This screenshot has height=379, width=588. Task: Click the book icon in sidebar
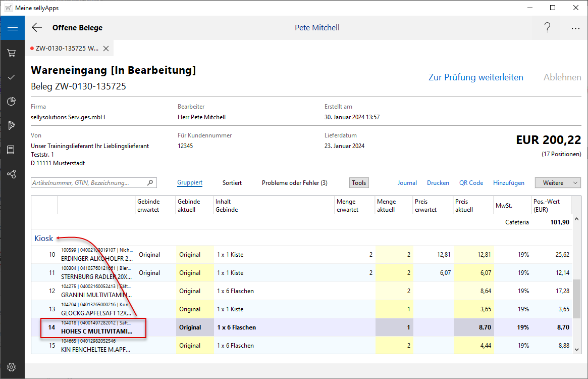click(12, 150)
